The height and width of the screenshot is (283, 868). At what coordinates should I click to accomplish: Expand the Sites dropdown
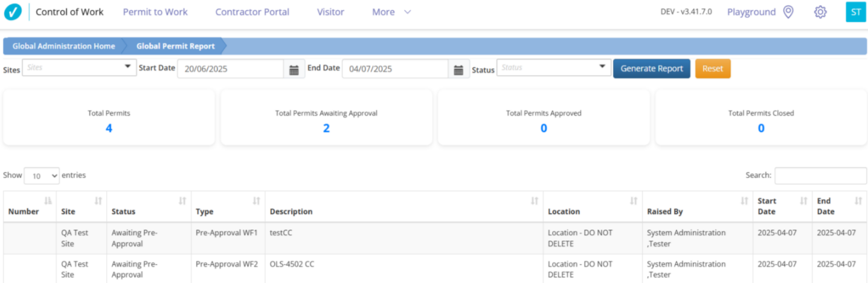pos(79,68)
